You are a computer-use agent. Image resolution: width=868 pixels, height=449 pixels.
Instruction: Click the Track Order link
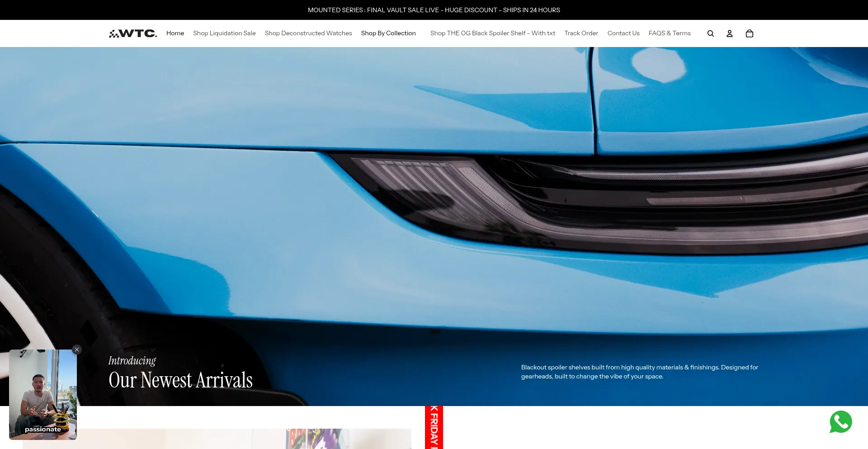[x=581, y=33]
